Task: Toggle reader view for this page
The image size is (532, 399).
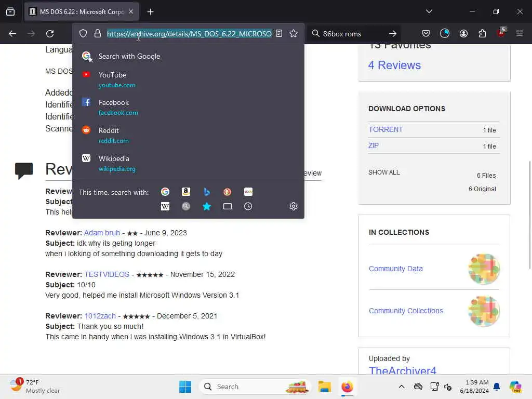Action: coord(279,33)
